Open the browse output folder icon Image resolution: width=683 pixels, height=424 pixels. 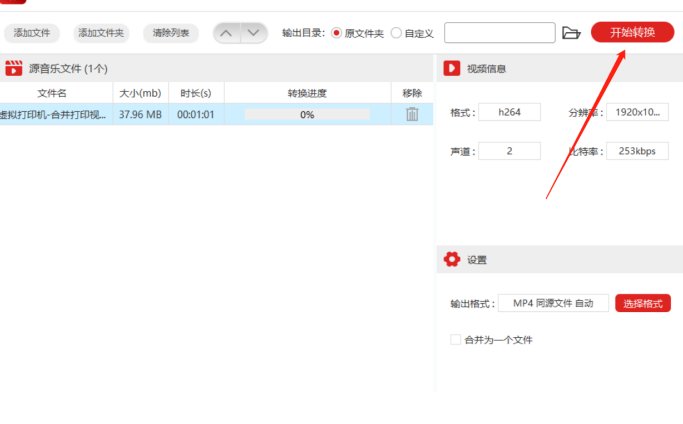[571, 33]
